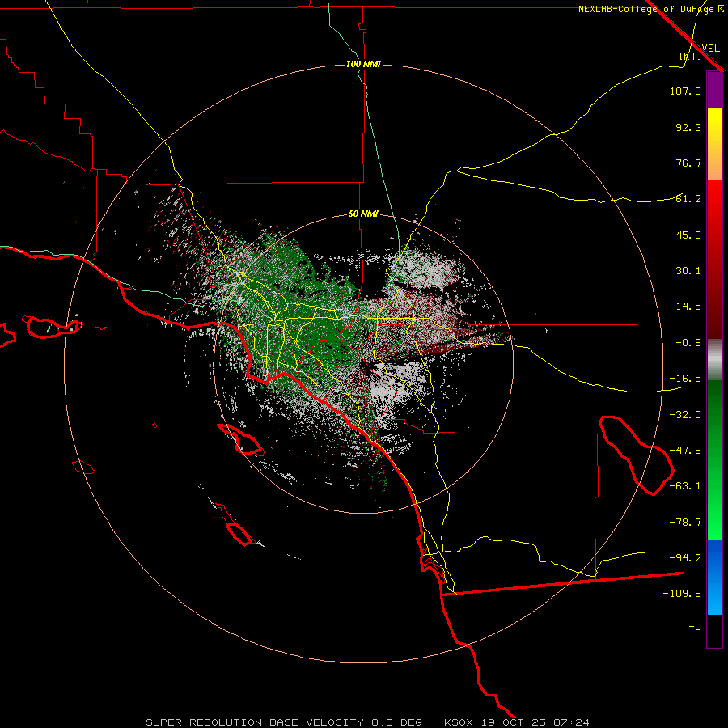728x728 pixels.
Task: Click the -94.2 velocity scale label
Action: [x=685, y=558]
